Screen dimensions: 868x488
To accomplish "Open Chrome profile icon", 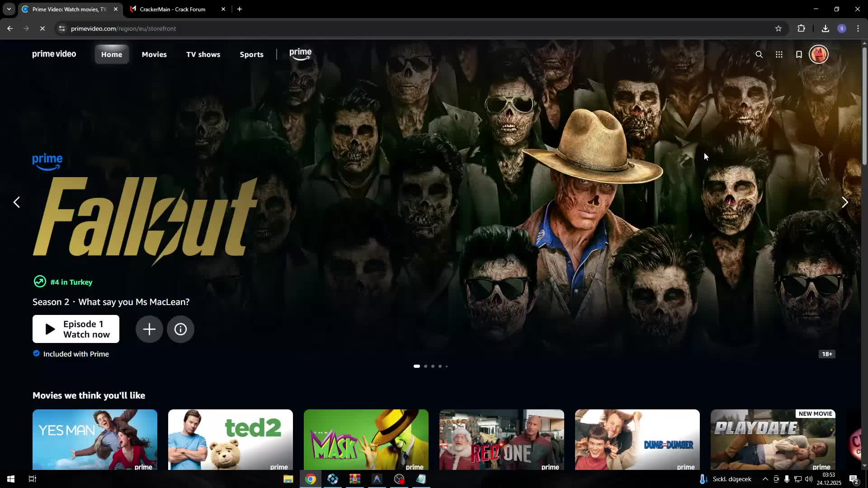I will pos(842,28).
